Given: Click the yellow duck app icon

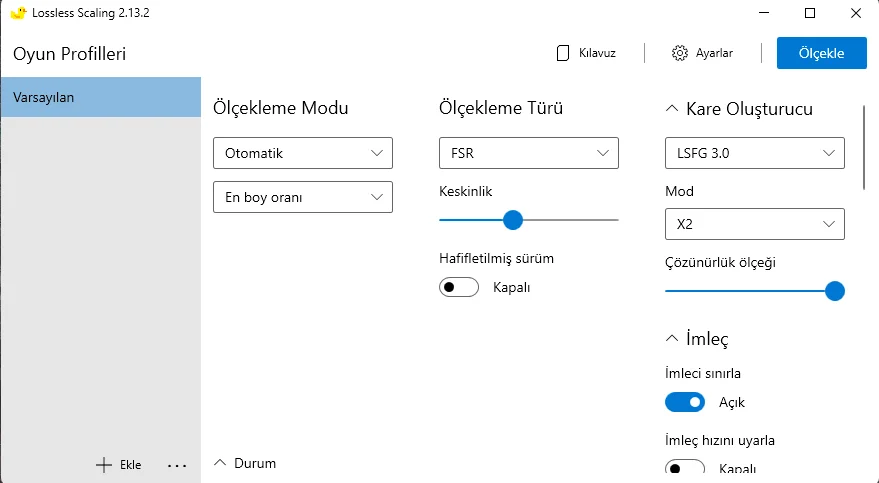Looking at the screenshot, I should (x=18, y=13).
